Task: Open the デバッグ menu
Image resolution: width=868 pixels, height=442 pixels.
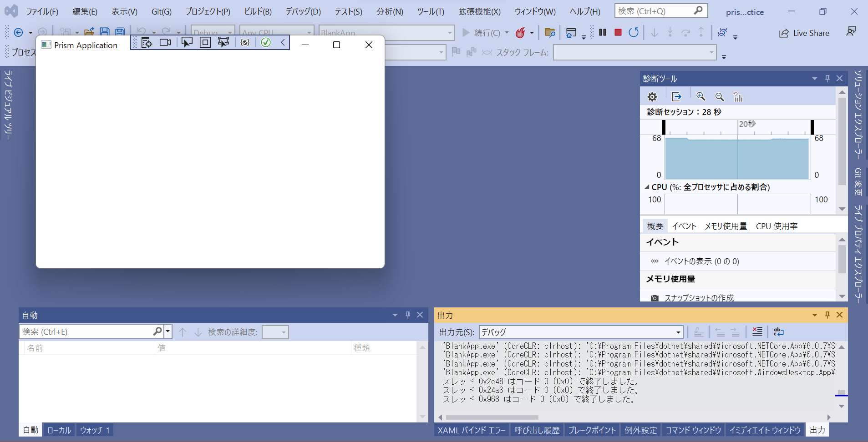Action: coord(302,11)
